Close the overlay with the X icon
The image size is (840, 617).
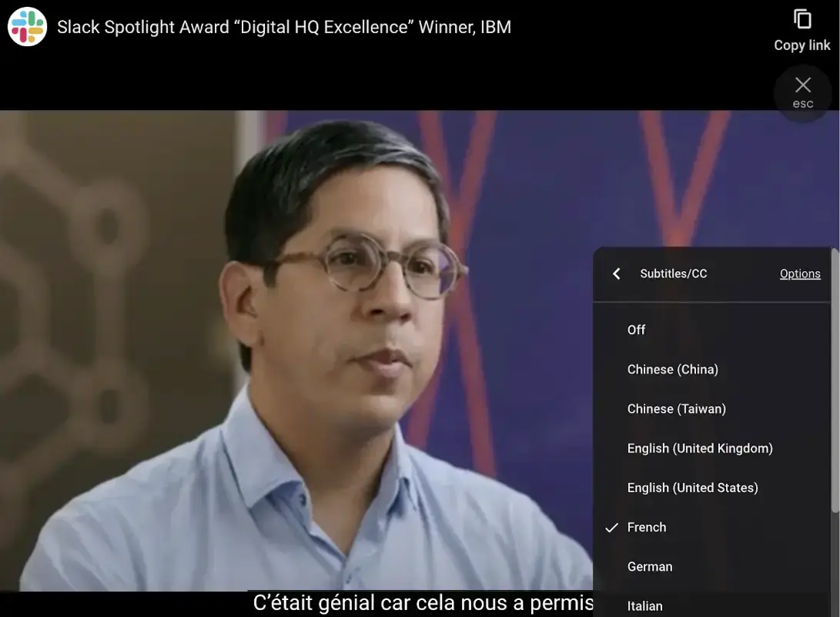(x=802, y=86)
